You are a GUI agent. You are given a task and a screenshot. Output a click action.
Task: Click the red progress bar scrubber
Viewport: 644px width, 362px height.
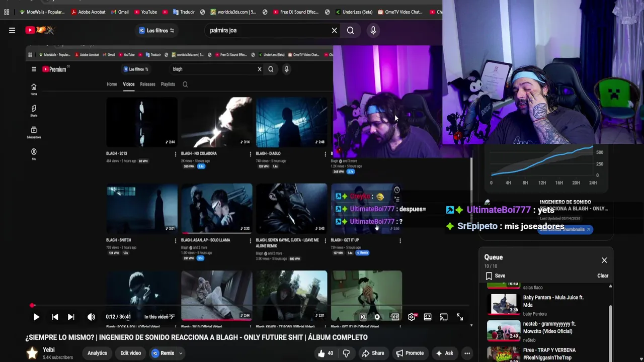(x=32, y=306)
